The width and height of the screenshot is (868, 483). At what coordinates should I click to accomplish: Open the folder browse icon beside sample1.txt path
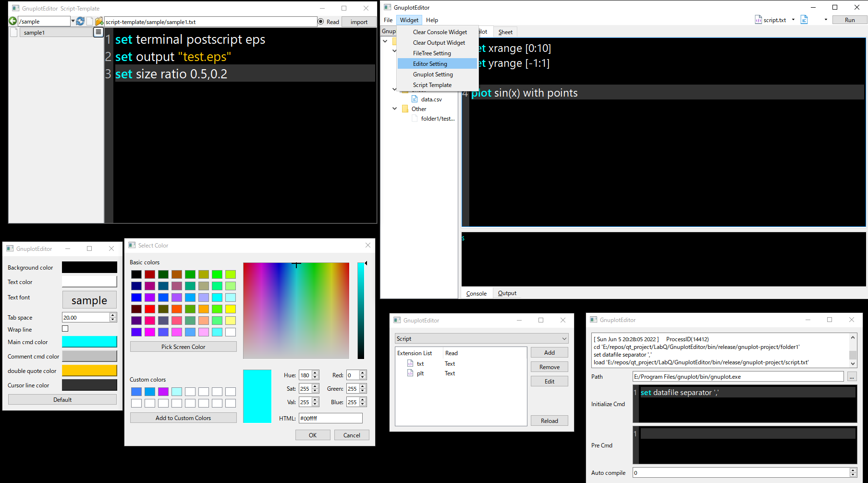coord(99,21)
